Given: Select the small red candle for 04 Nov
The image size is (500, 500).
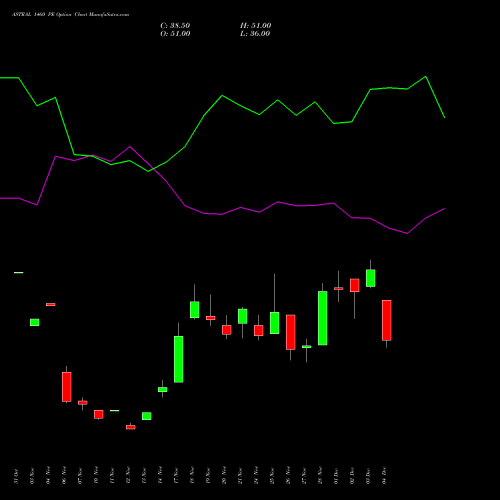Looking at the screenshot, I should (51, 304).
